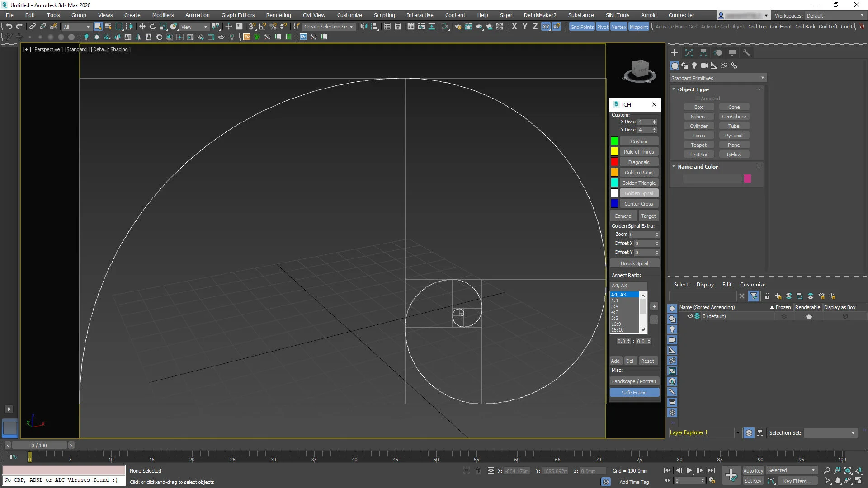868x488 pixels.
Task: Open the Modify tab in Command panel
Action: pos(689,53)
